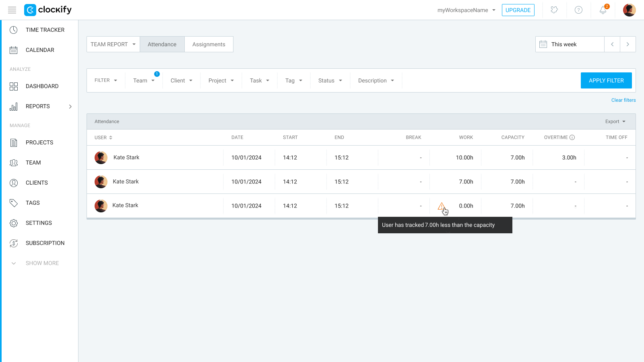Click the notifications bell icon
Image resolution: width=644 pixels, height=362 pixels.
tap(603, 10)
